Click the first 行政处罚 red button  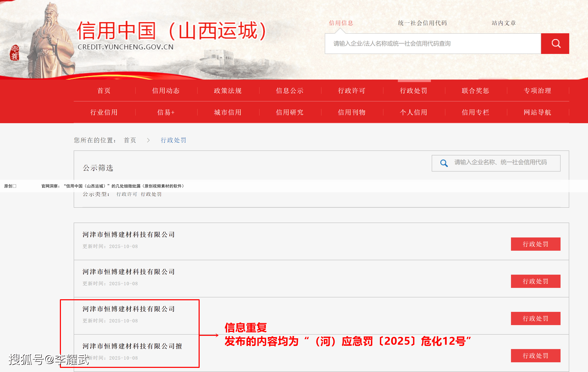point(536,244)
